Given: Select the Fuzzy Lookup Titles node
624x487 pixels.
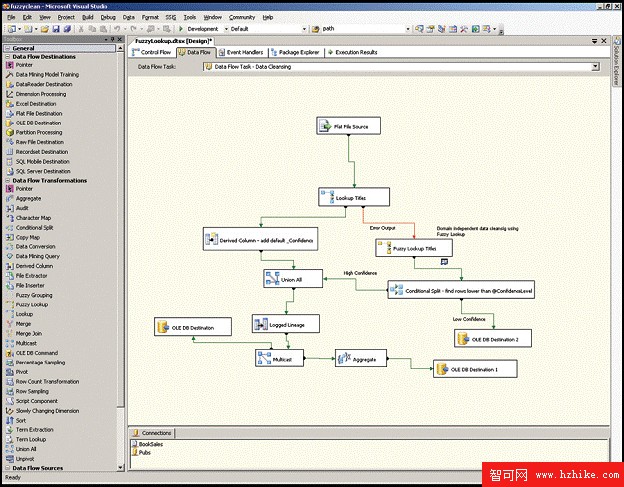Looking at the screenshot, I should point(414,248).
